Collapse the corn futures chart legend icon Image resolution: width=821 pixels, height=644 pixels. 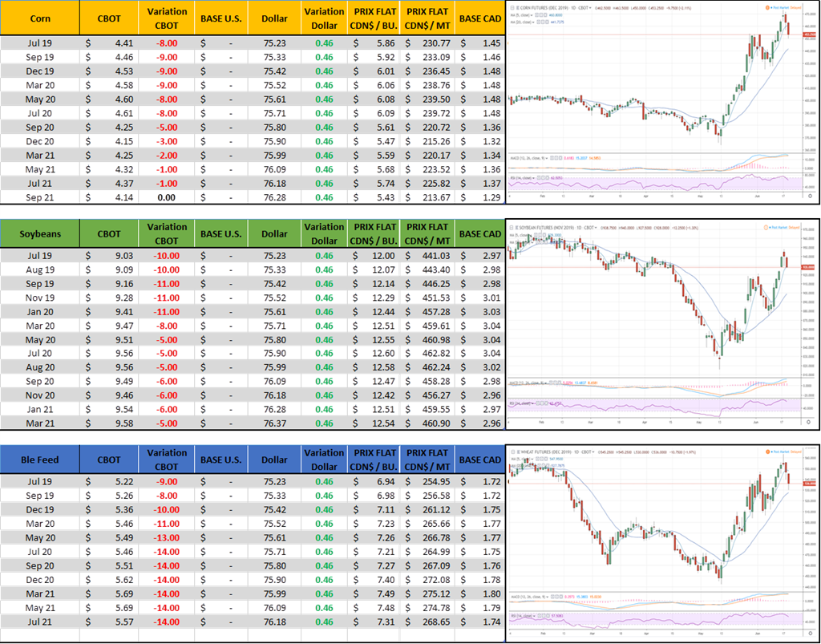coord(511,6)
